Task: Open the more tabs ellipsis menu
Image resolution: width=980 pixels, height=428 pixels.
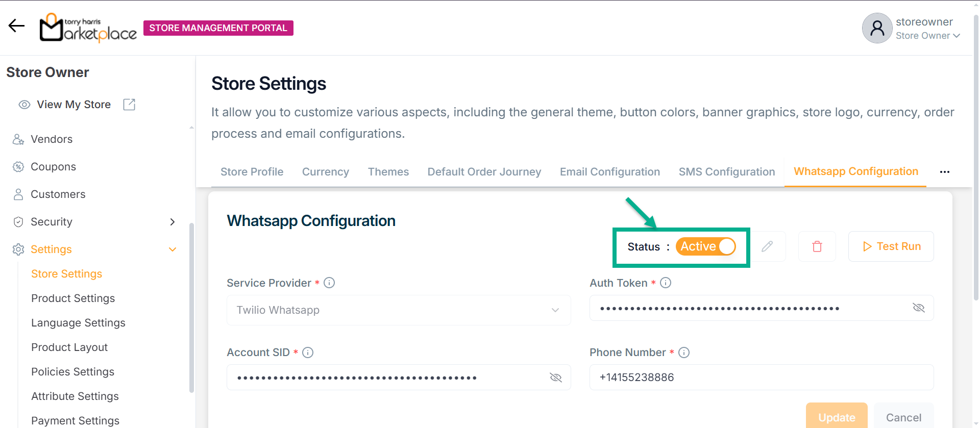Action: pyautogui.click(x=944, y=172)
